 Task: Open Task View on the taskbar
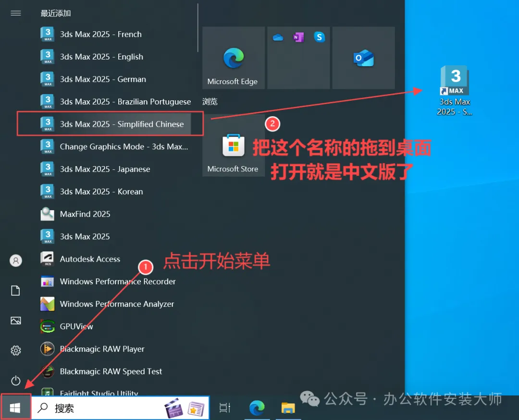click(x=225, y=408)
